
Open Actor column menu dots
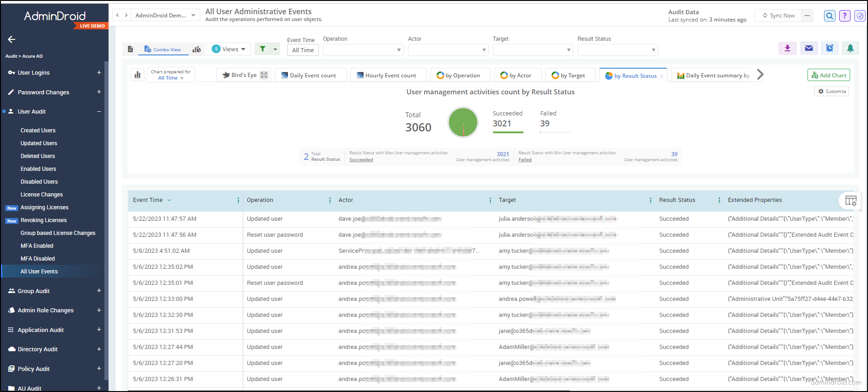pyautogui.click(x=490, y=200)
